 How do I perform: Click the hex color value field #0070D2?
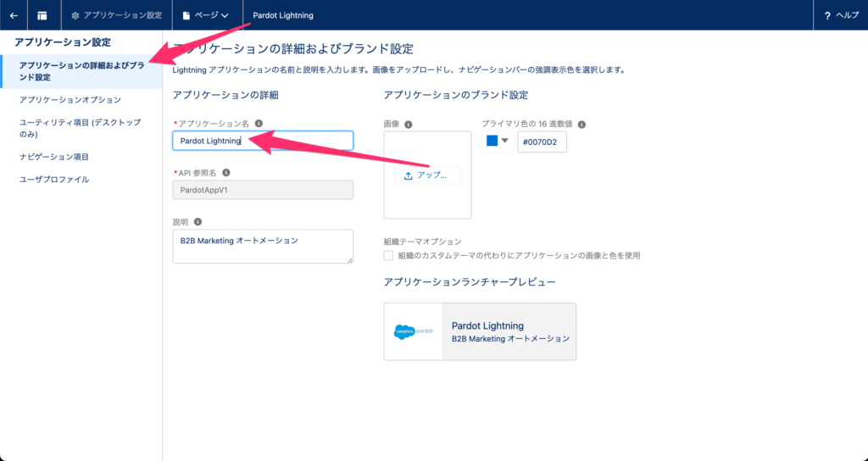pos(542,142)
